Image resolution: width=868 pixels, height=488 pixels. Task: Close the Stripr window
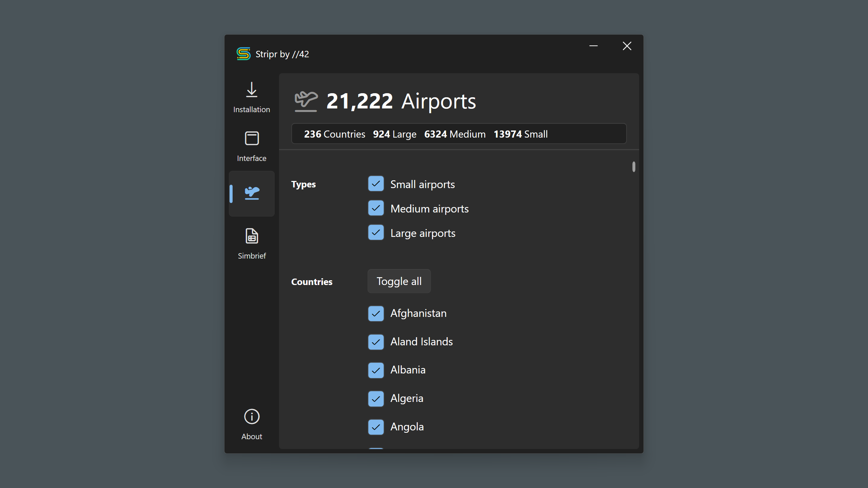627,46
